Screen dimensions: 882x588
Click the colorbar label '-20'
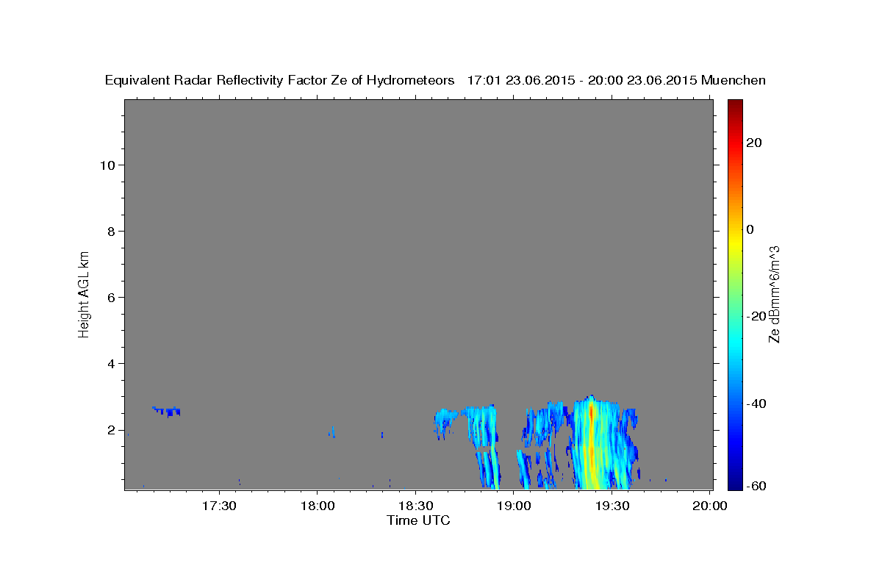coord(756,316)
